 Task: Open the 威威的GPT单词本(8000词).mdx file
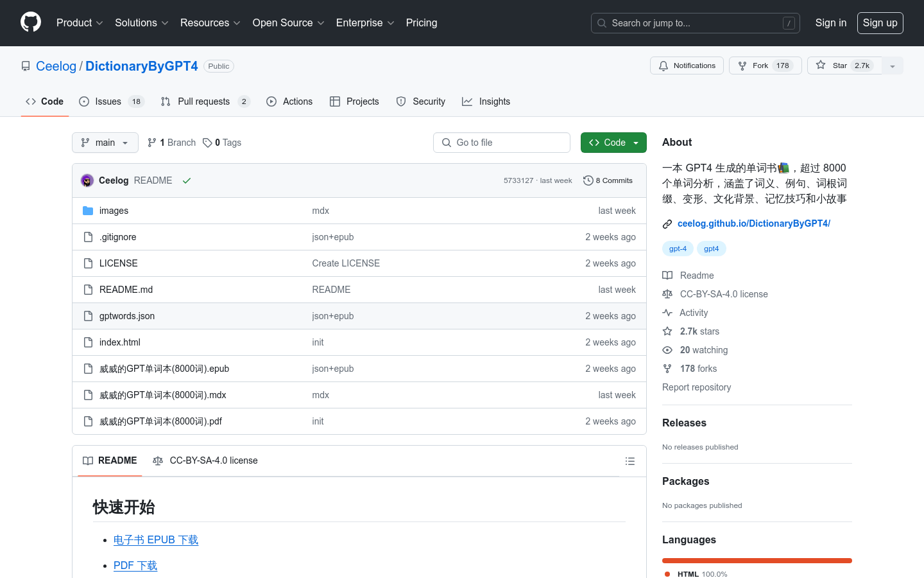(163, 395)
